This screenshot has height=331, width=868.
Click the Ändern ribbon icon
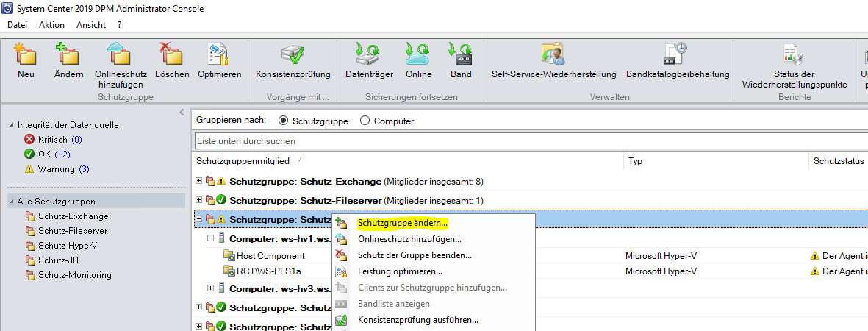click(68, 55)
